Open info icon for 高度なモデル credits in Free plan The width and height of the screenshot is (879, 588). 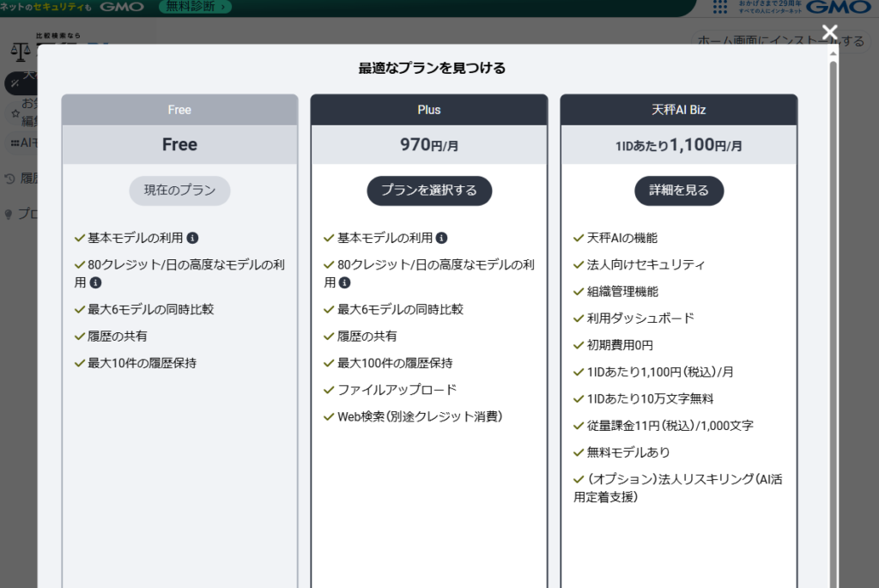coord(96,283)
